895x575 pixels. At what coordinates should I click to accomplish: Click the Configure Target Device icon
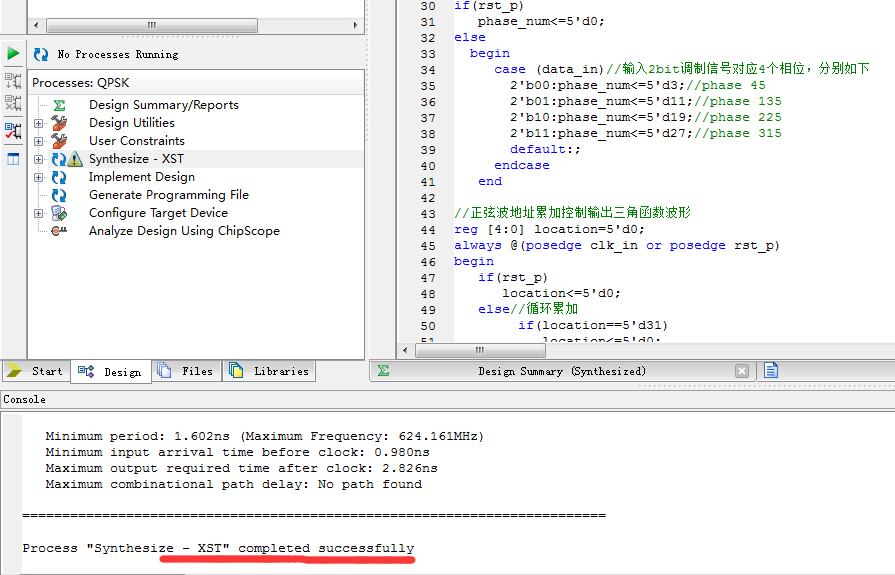[x=59, y=213]
